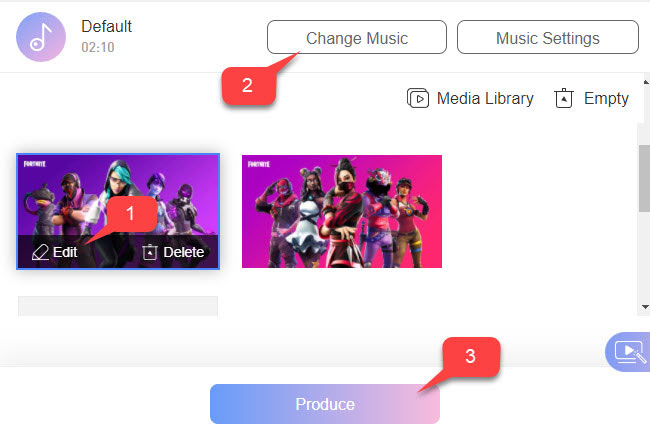
Task: Open the floating screen preview icon
Action: click(629, 352)
